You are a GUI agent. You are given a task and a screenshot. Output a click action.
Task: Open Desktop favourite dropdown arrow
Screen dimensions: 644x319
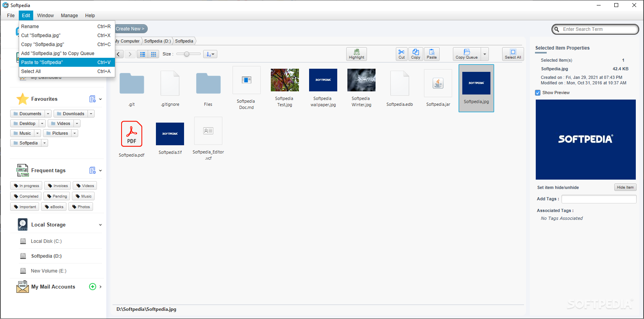42,123
